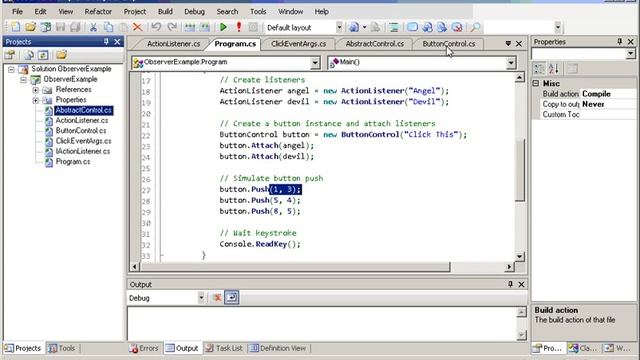Go to previous bookmark
Screen dimensions: 640x360
pyautogui.click(x=427, y=27)
